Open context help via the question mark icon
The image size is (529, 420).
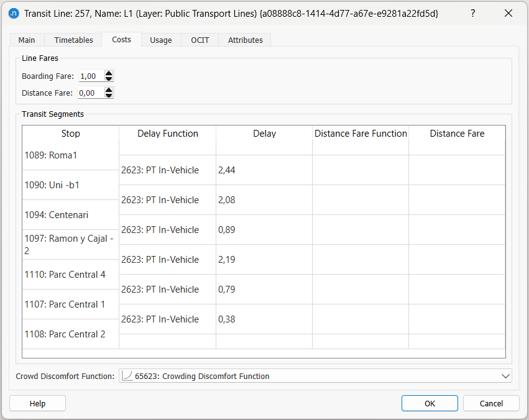pos(472,13)
